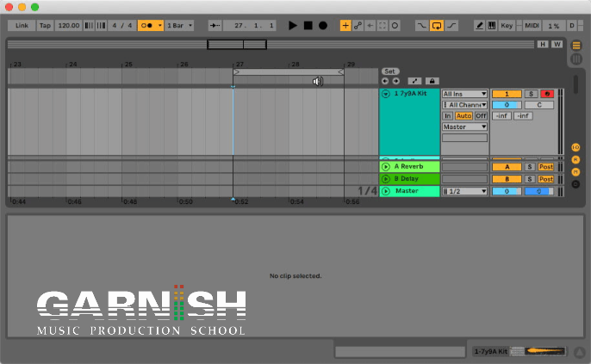Toggle Post button on B Delay
The width and height of the screenshot is (591, 364).
point(546,179)
